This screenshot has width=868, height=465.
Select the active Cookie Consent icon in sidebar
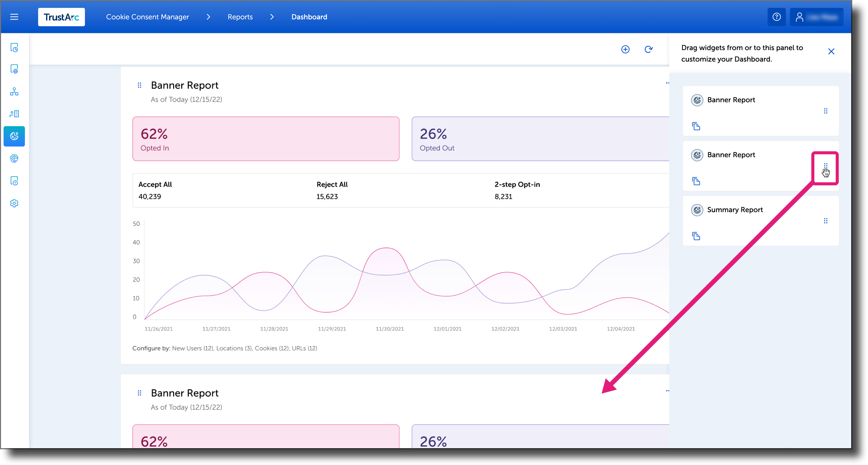tap(14, 136)
